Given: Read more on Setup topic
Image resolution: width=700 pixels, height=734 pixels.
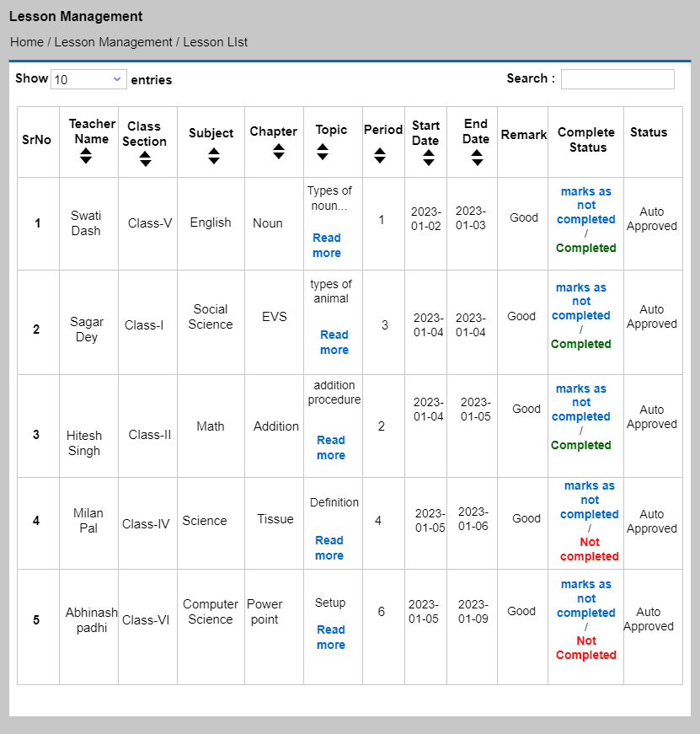Looking at the screenshot, I should pos(331,637).
